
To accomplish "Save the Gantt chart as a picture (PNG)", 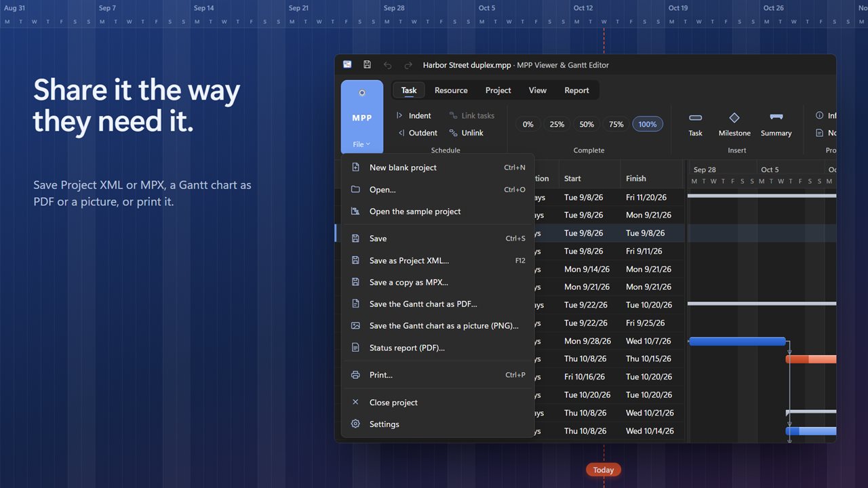I will point(437,325).
